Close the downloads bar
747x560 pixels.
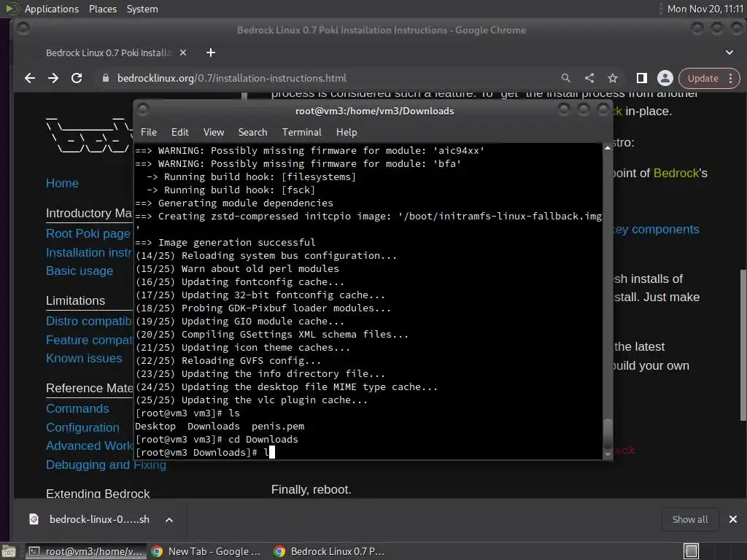(x=733, y=519)
